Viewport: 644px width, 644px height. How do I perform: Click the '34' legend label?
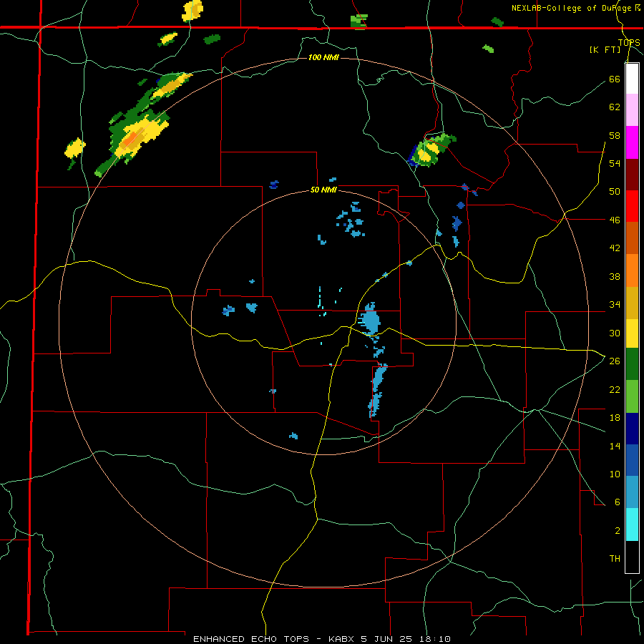click(615, 305)
